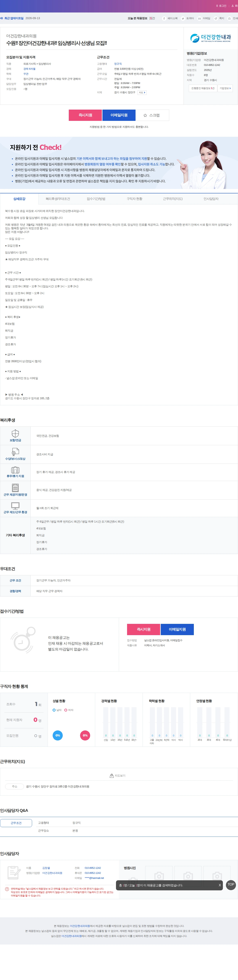
Task: Select the 근무조건 Q&A tab
Action: click(x=16, y=823)
